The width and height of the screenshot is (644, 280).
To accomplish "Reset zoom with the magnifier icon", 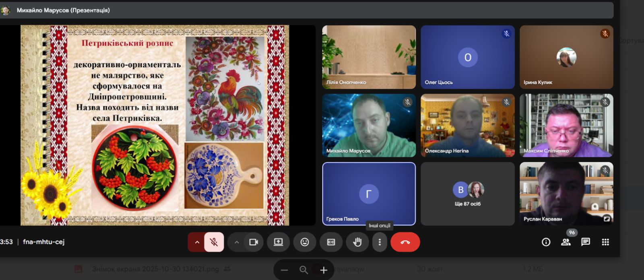I will pyautogui.click(x=304, y=270).
